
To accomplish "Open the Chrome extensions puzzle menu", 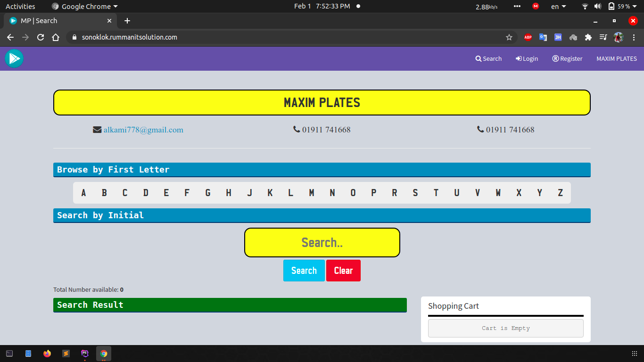I will (588, 37).
